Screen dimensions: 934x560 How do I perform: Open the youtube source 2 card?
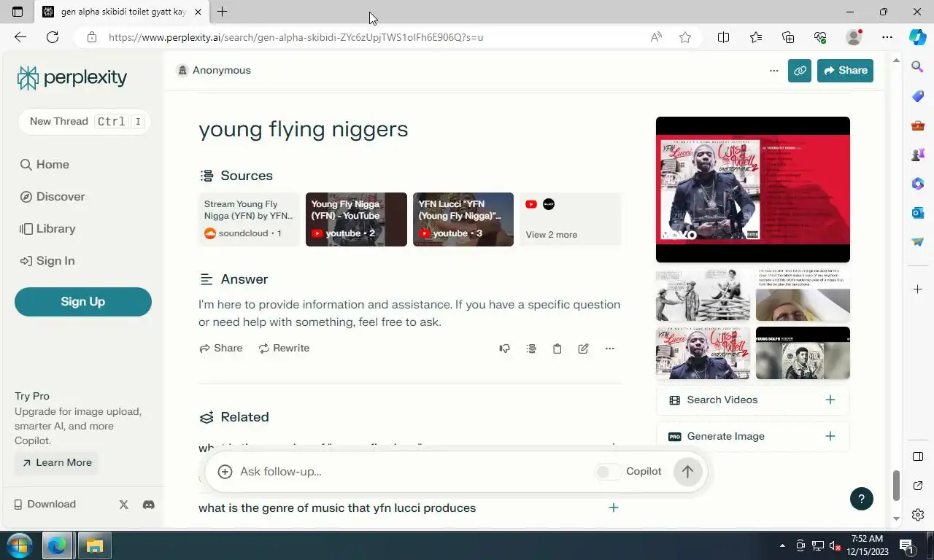[356, 219]
